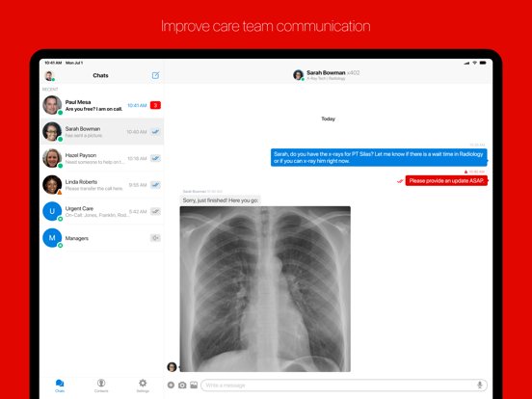
Task: Click the Paul Mesa unread badge
Action: 155,105
